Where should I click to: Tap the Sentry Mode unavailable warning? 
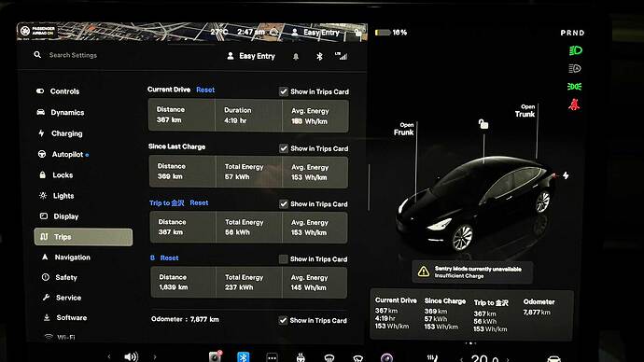pyautogui.click(x=472, y=272)
